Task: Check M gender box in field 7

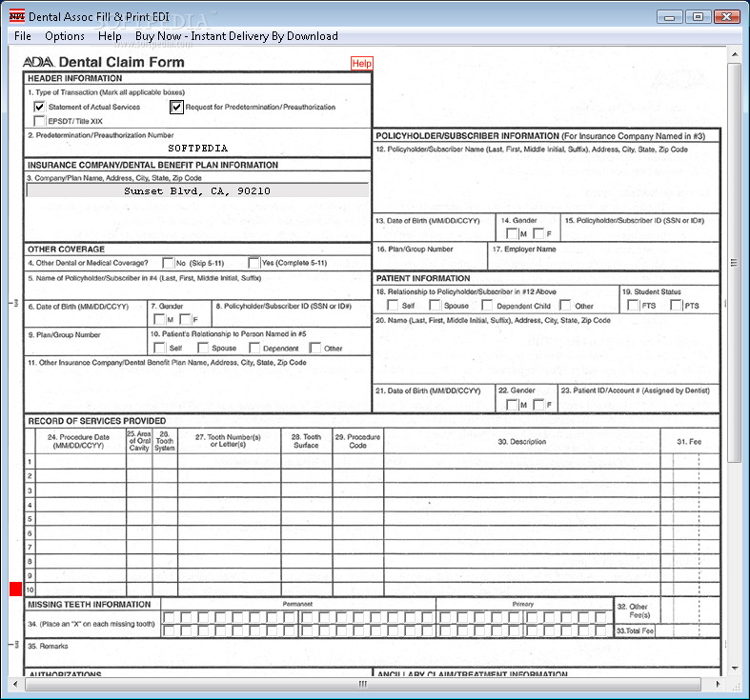Action: coord(159,319)
